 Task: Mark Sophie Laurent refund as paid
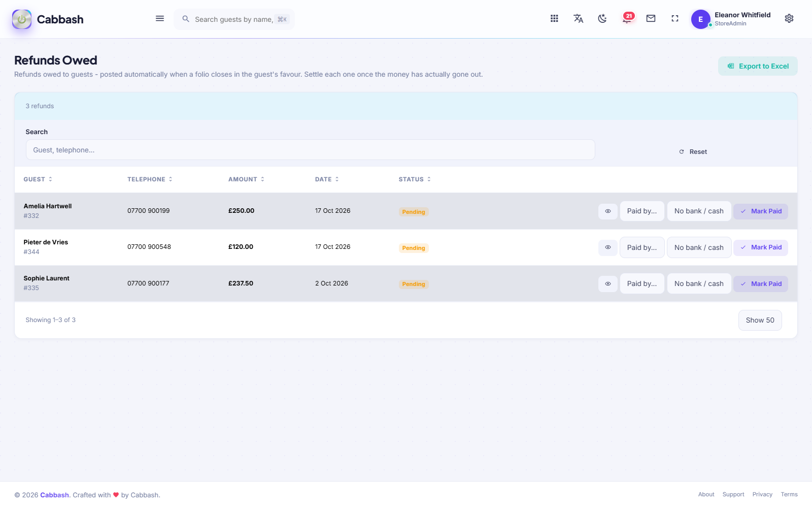(x=761, y=284)
